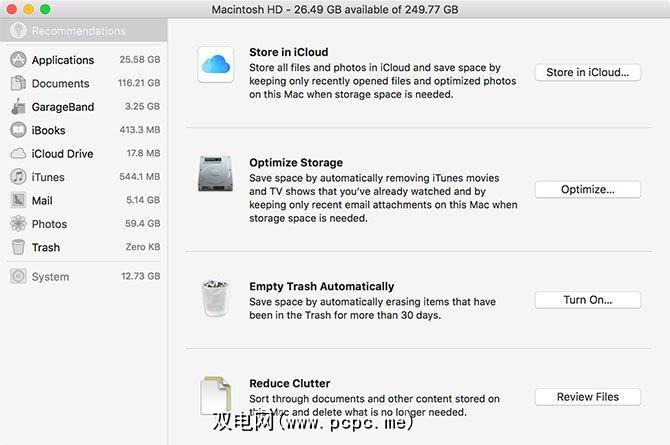Click the Reduce Clutter heading

click(290, 383)
